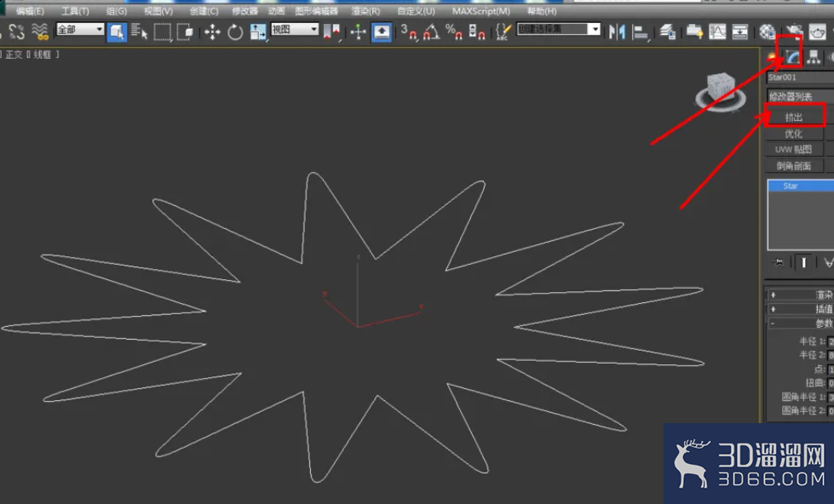This screenshot has height=504, width=834.
Task: Activate the Select Object tool
Action: tap(117, 31)
